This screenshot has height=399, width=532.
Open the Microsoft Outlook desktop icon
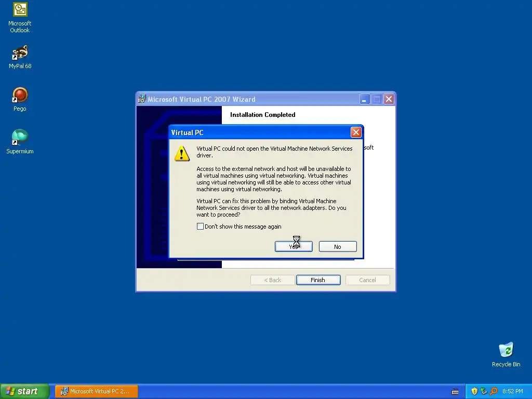point(20,18)
